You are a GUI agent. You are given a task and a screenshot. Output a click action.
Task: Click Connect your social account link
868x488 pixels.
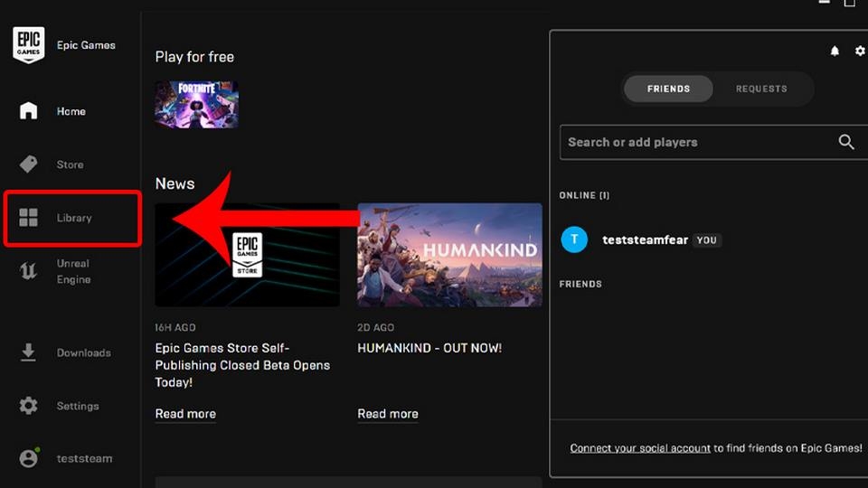[640, 448]
